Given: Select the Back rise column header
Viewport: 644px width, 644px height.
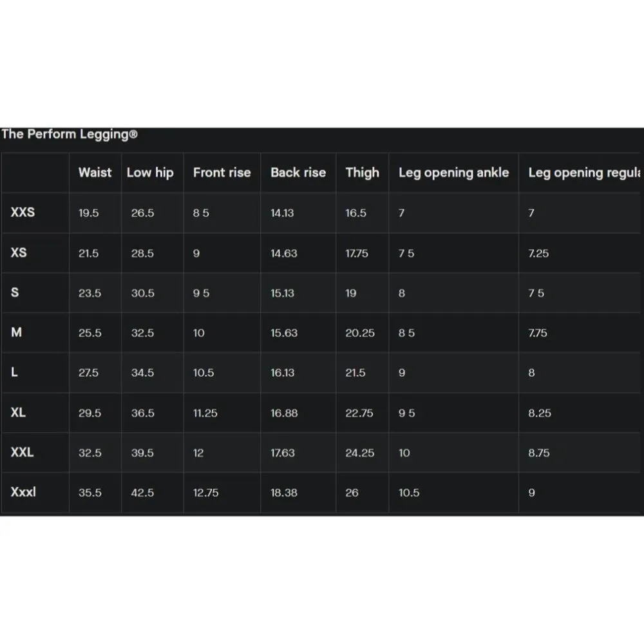Looking at the screenshot, I should 298,173.
